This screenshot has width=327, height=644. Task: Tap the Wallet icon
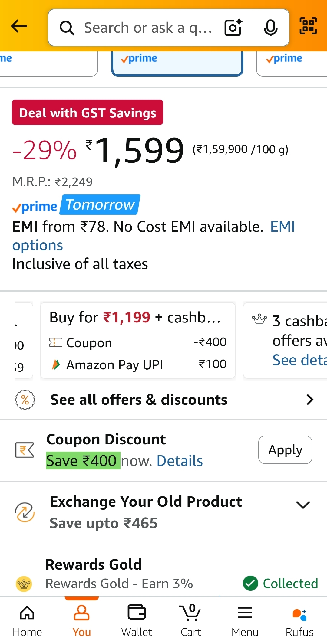(137, 620)
